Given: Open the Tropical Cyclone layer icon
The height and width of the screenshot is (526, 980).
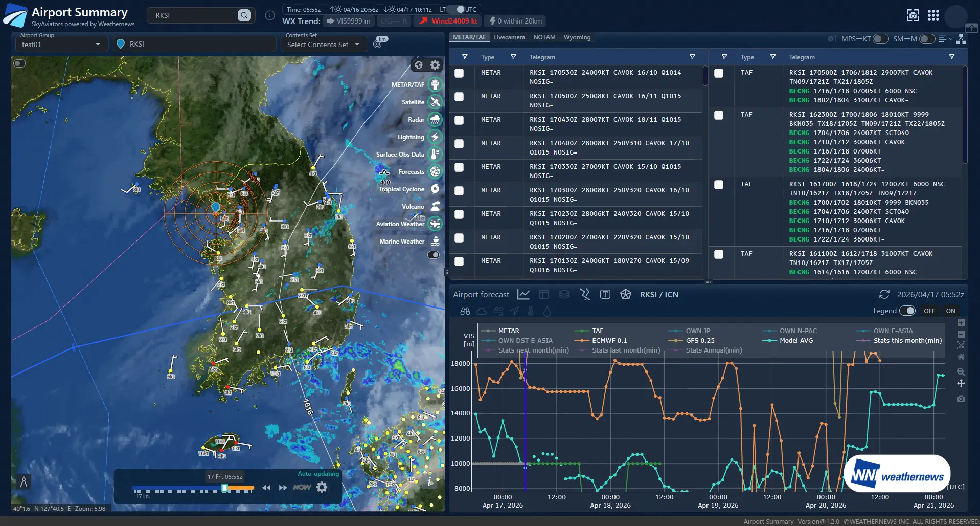Looking at the screenshot, I should pos(435,189).
